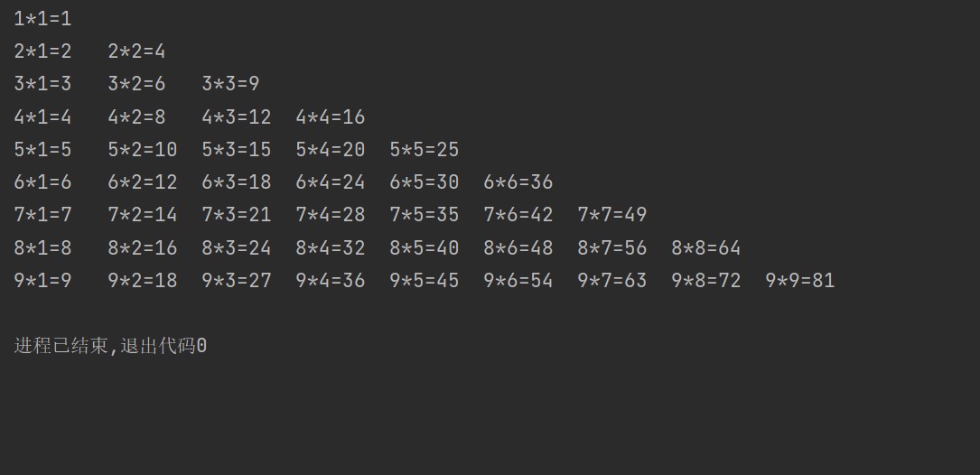The image size is (980, 475).
Task: Click on 6*6=36 in console output
Action: pyautogui.click(x=518, y=182)
